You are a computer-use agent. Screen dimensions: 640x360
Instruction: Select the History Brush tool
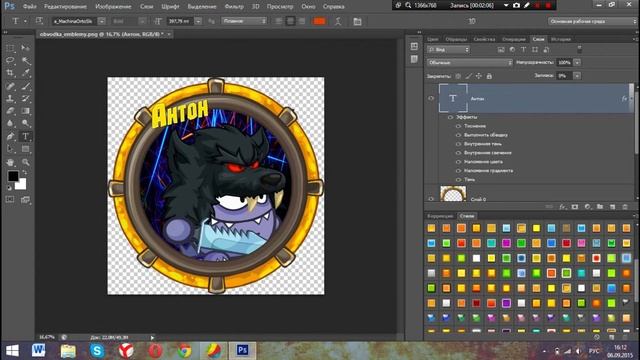[25, 98]
